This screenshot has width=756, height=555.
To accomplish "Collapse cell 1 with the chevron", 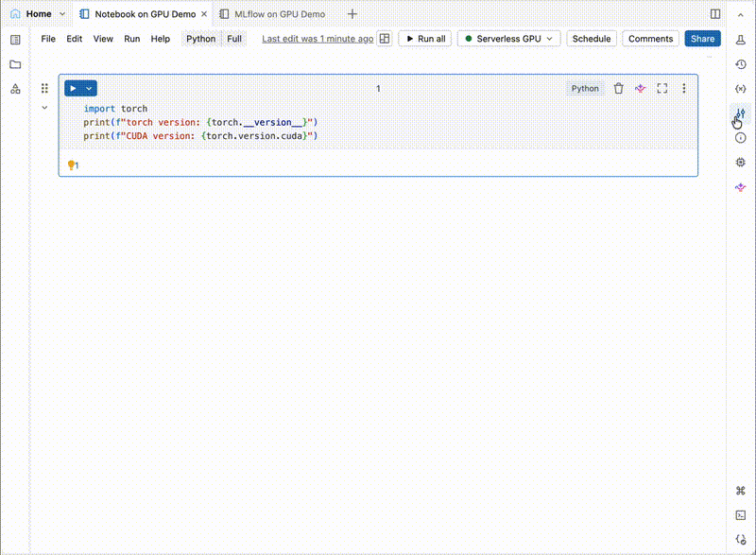I will tap(44, 108).
